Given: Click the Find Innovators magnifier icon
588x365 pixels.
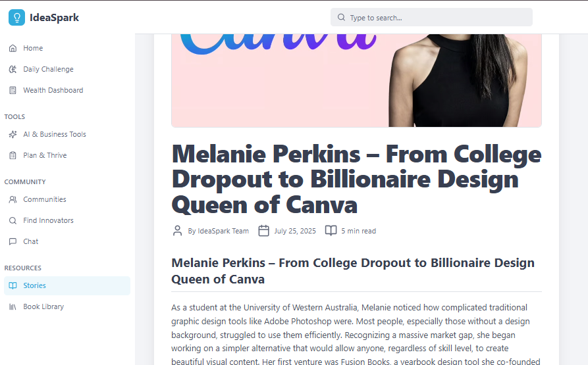Looking at the screenshot, I should (x=13, y=220).
